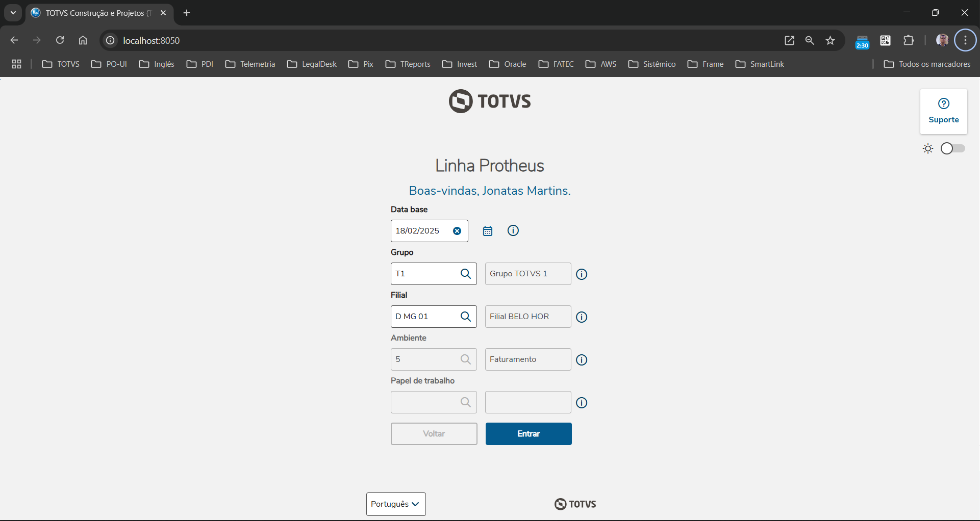Open the PO-UI bookmarks folder

pos(109,64)
